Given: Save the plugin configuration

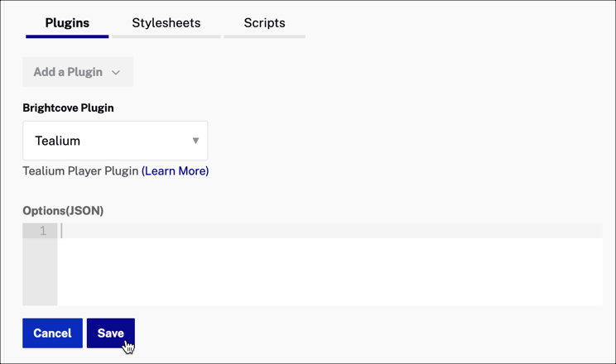Looking at the screenshot, I should [110, 333].
